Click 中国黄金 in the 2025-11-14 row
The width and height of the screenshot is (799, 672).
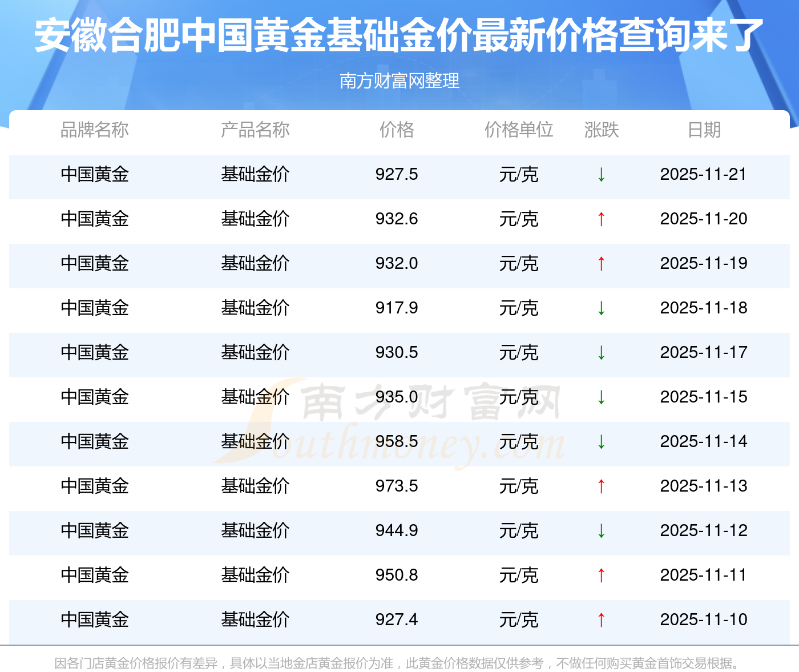click(95, 441)
